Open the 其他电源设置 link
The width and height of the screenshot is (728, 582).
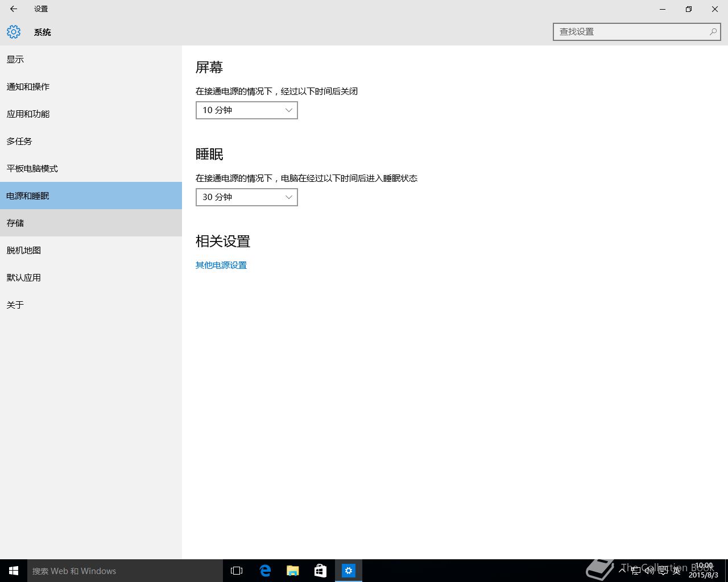click(x=221, y=265)
